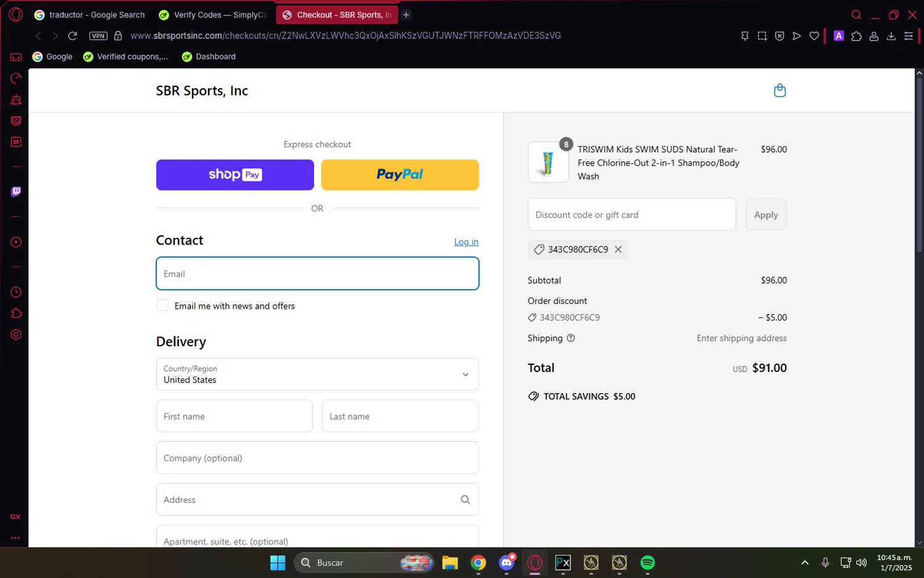Open the Google bookmark
This screenshot has height=578, width=924.
52,57
